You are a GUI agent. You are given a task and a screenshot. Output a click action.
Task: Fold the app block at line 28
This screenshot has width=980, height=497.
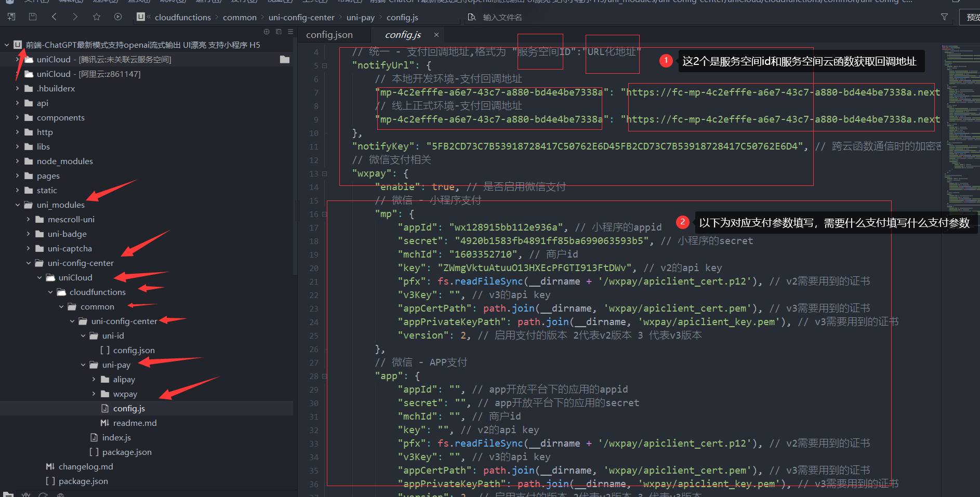(325, 376)
